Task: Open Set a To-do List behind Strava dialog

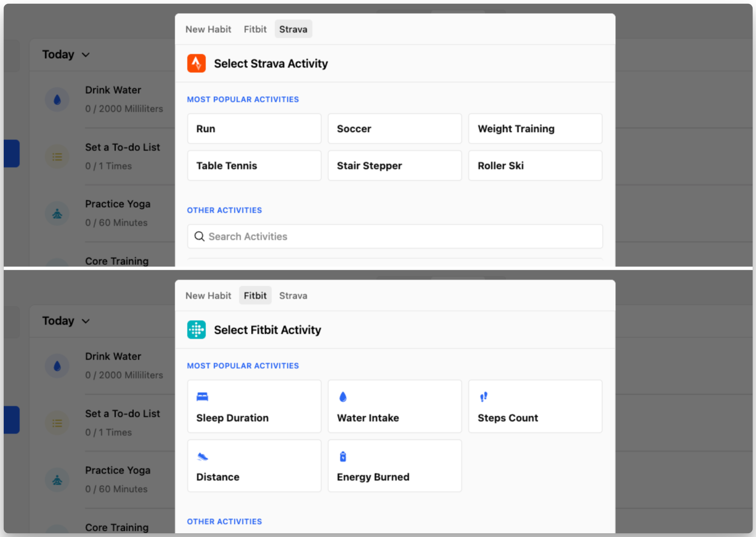Action: point(123,147)
